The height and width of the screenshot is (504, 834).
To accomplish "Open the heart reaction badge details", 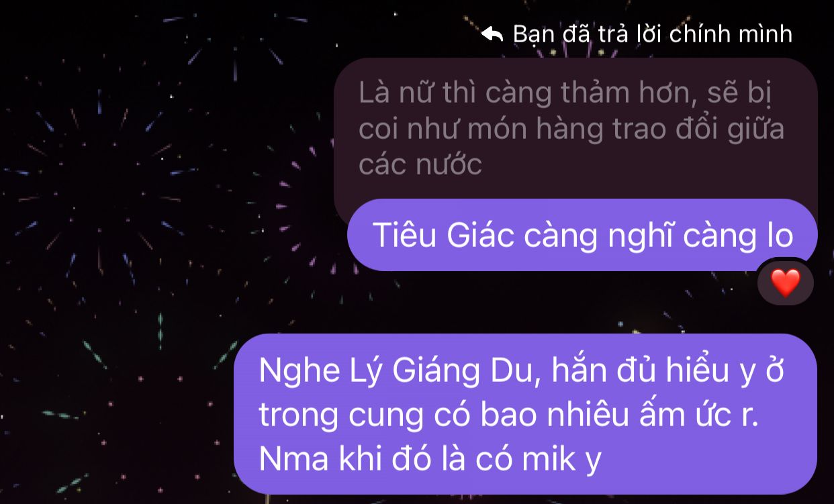I will [786, 283].
